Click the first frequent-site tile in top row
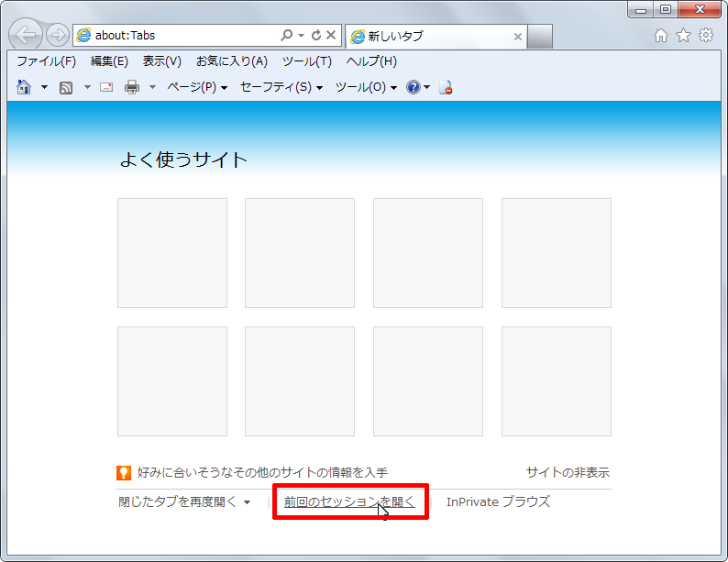Screen dimensions: 728x562 [x=172, y=253]
